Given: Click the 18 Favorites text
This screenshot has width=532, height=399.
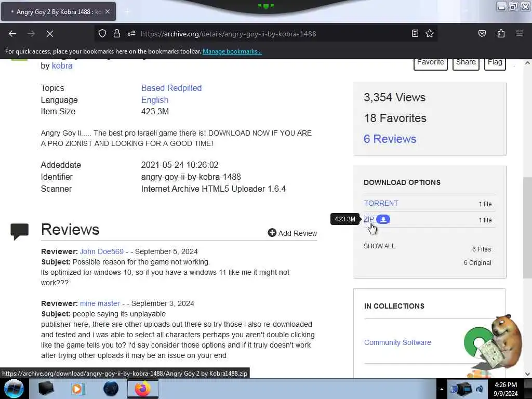Looking at the screenshot, I should (395, 118).
